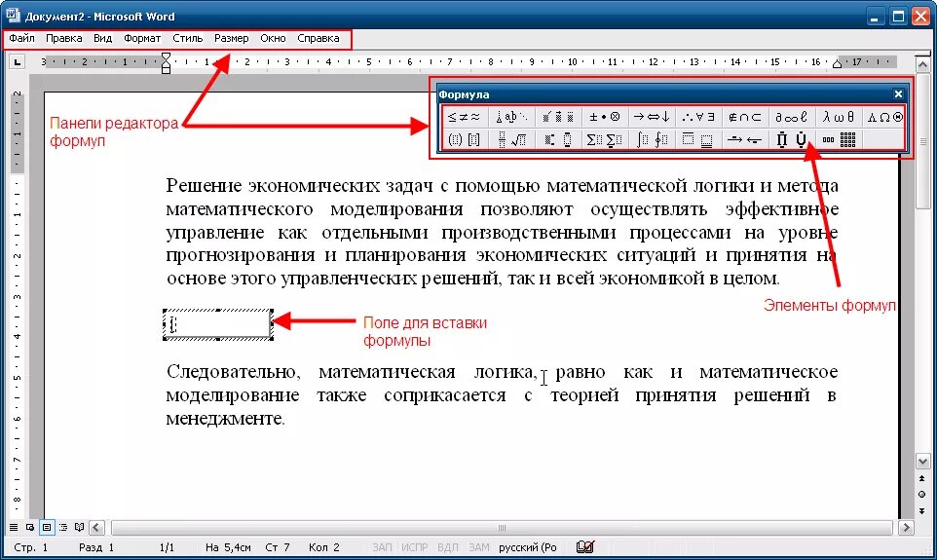Click 'Разд 1' in the status bar
The height and width of the screenshot is (560, 937).
pyautogui.click(x=96, y=547)
